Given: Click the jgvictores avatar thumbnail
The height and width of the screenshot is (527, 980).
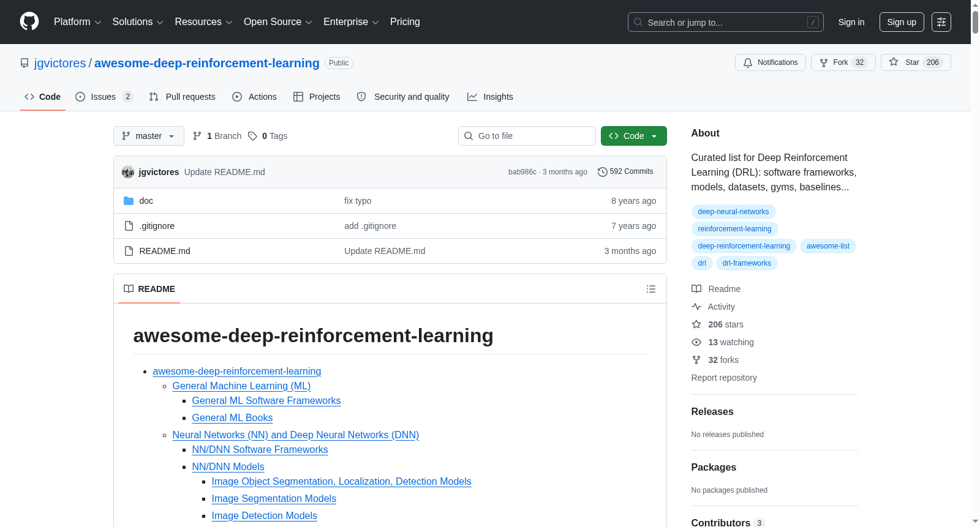Looking at the screenshot, I should [x=128, y=172].
